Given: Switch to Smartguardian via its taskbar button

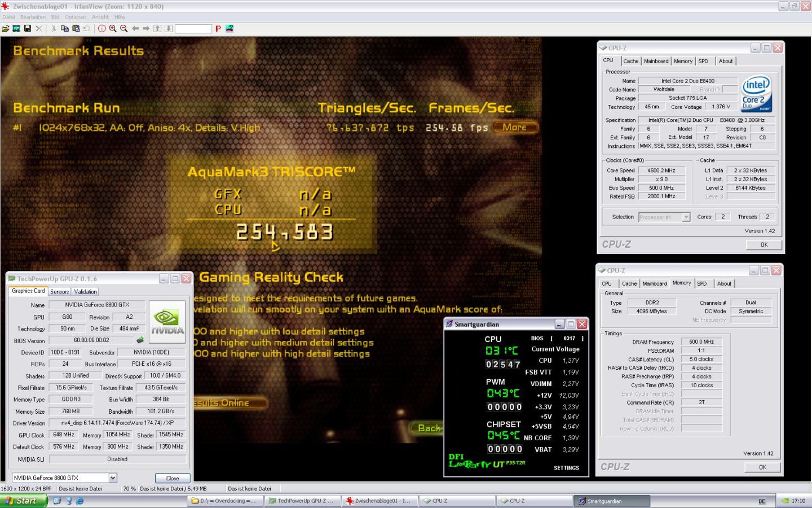Looking at the screenshot, I should (x=612, y=501).
